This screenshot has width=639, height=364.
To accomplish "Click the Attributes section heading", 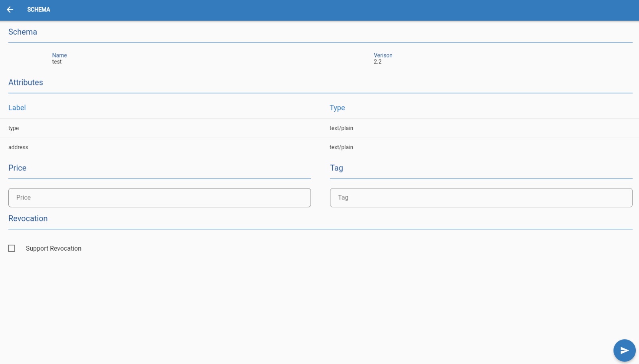I will (26, 82).
